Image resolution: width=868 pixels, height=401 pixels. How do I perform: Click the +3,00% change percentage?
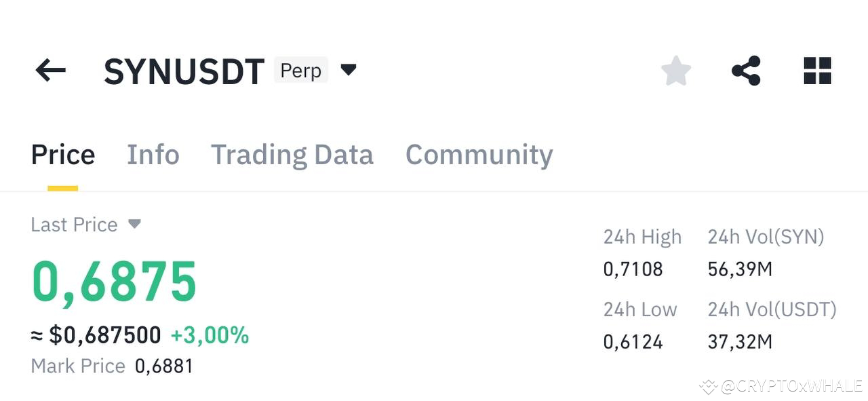[210, 335]
